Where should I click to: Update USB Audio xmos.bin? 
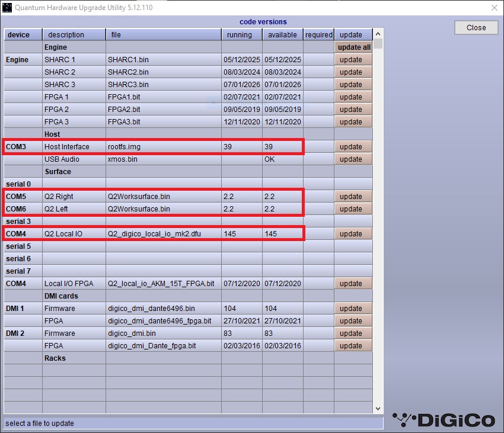(x=353, y=159)
